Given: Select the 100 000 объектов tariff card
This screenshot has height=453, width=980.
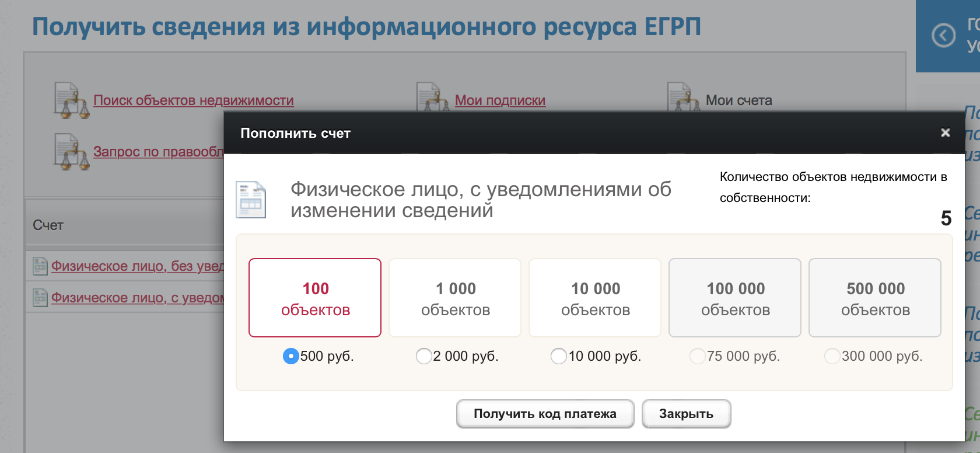Looking at the screenshot, I should (x=734, y=298).
